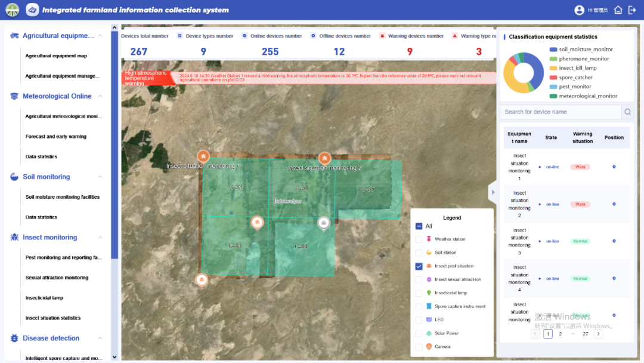Check the Weather station legend checkbox

tap(419, 239)
